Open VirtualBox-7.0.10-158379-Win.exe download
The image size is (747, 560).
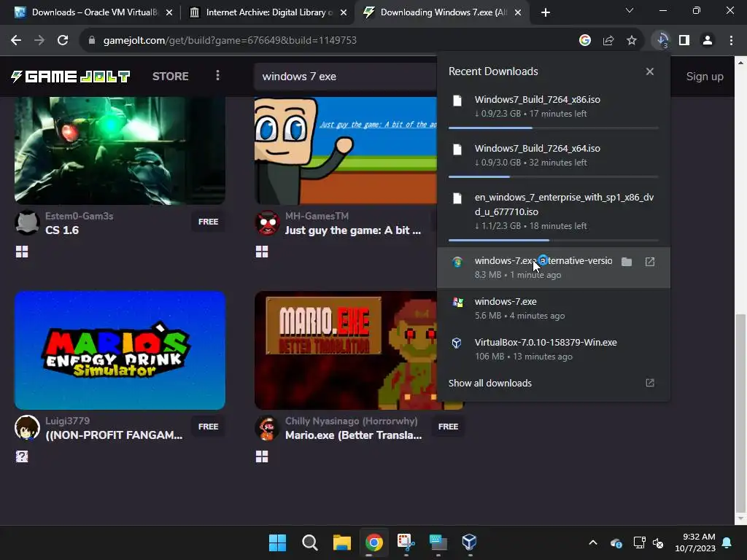pos(554,349)
